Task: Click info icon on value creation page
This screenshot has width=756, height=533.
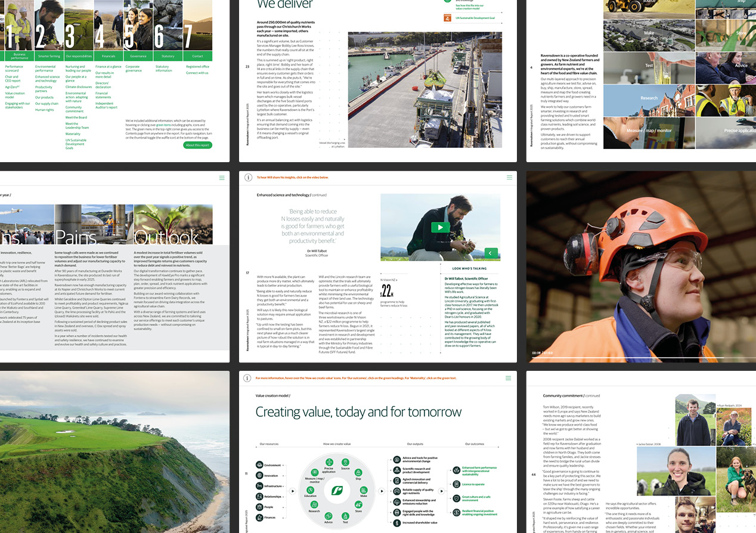Action: pos(247,377)
